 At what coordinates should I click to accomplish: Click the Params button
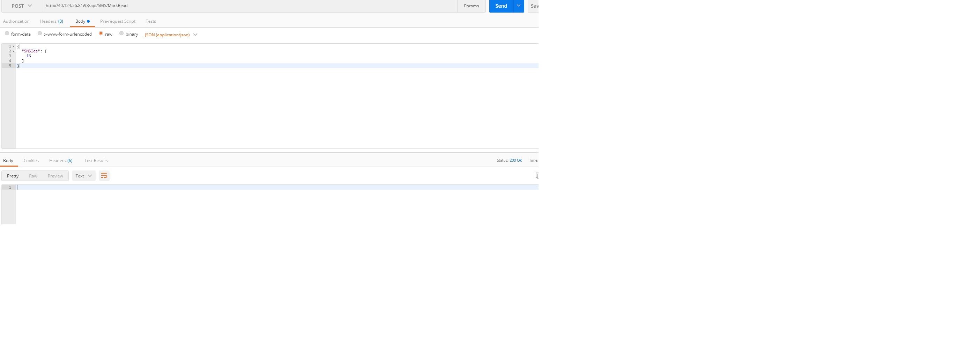click(x=471, y=6)
